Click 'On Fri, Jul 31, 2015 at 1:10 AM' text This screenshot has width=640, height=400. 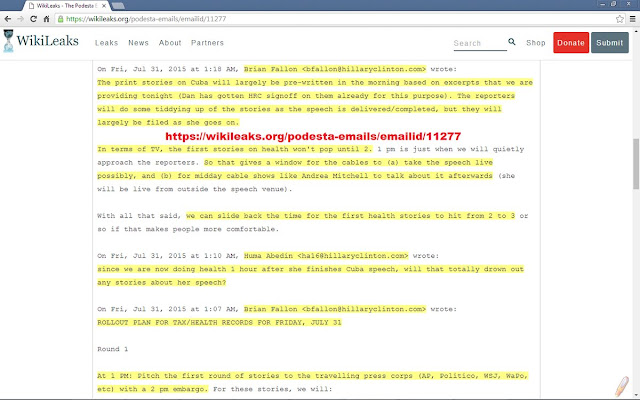point(168,256)
